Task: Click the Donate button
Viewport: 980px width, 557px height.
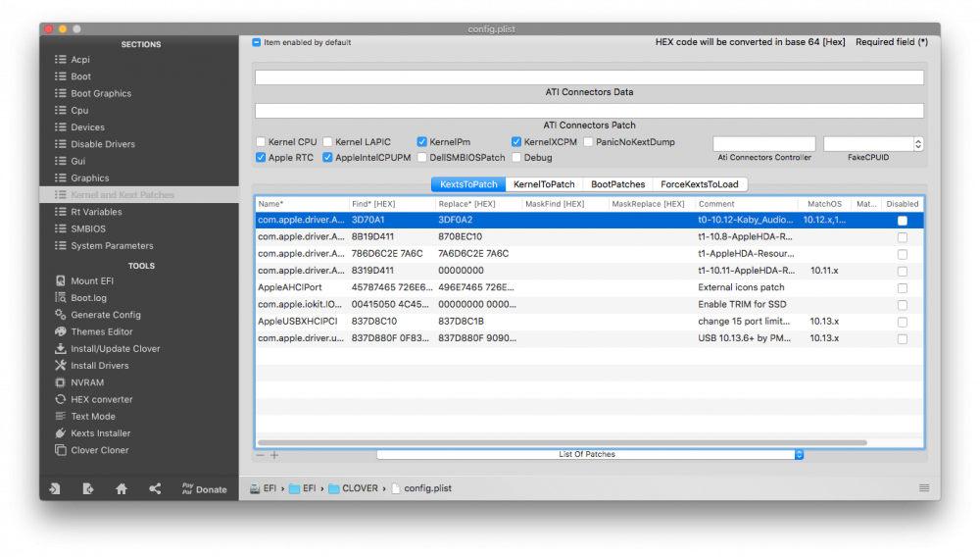Action: tap(205, 489)
